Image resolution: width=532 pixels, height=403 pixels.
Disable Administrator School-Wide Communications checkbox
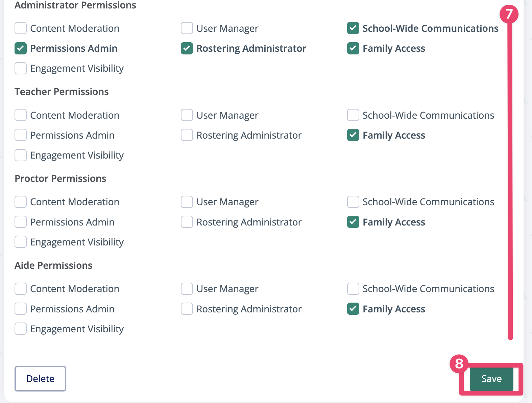[353, 28]
